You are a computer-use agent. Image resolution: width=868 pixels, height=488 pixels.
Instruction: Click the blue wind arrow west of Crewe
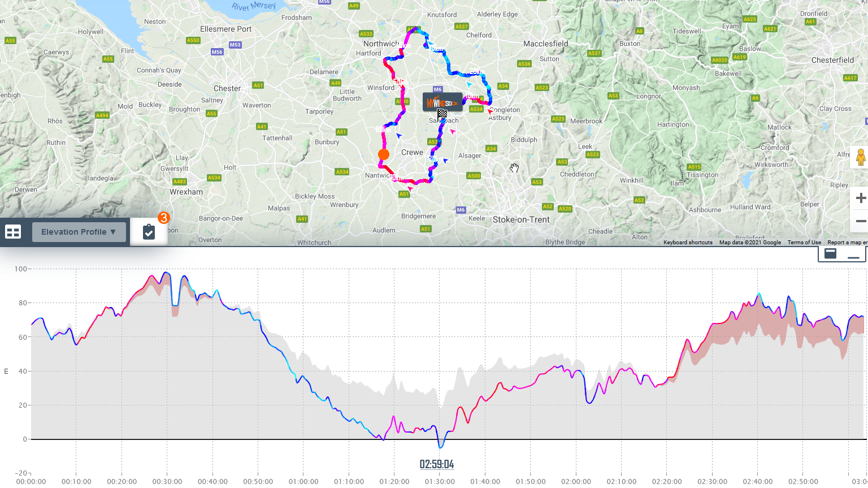[399, 136]
